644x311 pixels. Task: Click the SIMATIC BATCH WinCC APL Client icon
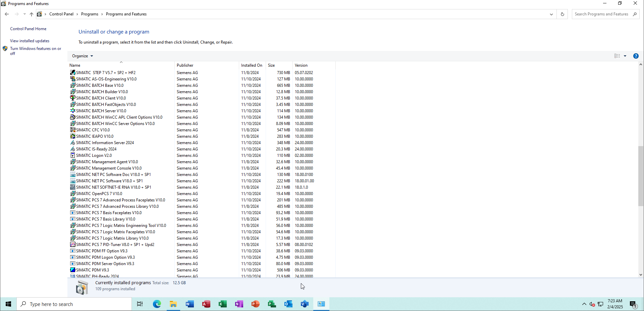click(x=73, y=117)
